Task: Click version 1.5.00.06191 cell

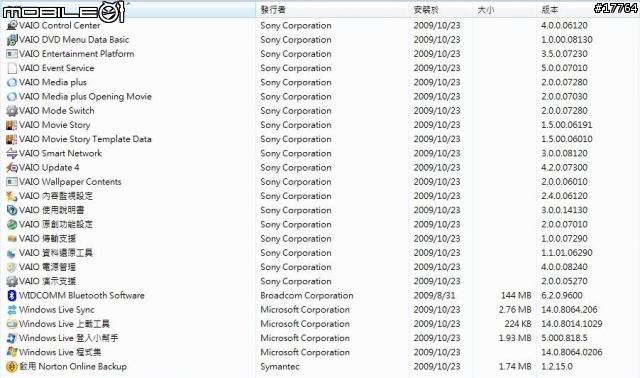Action: point(567,125)
